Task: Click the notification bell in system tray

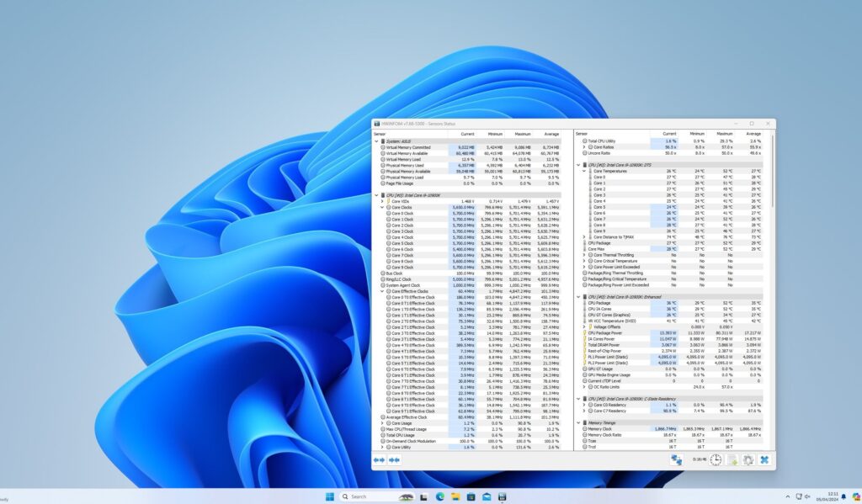Action: [x=843, y=497]
